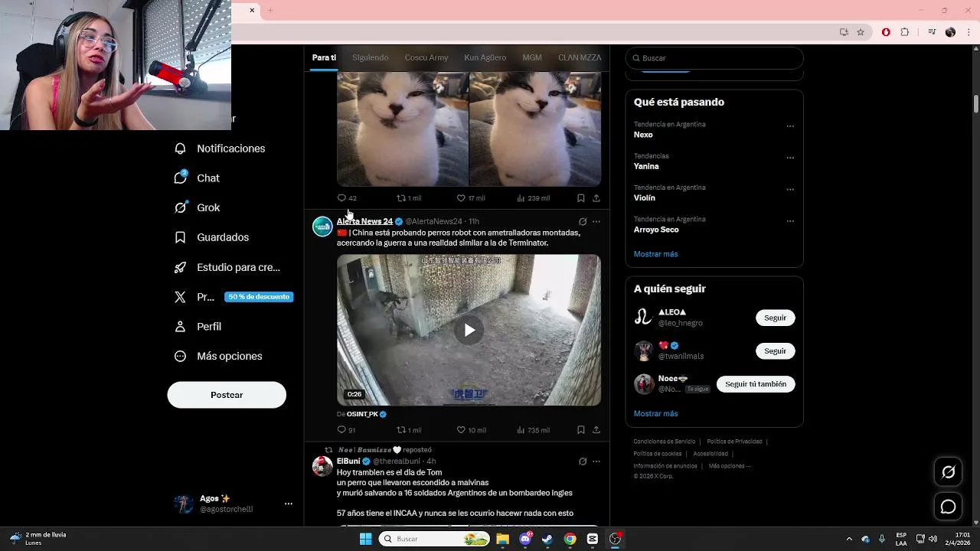This screenshot has height=551, width=980.
Task: Play the robot dog video
Action: (x=469, y=330)
